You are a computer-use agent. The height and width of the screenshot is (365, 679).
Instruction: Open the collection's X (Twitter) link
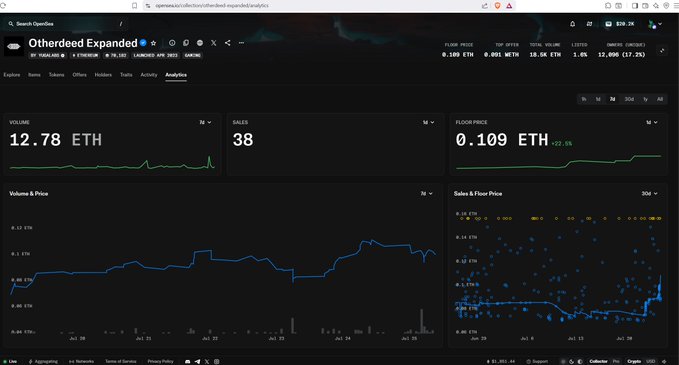click(x=213, y=43)
